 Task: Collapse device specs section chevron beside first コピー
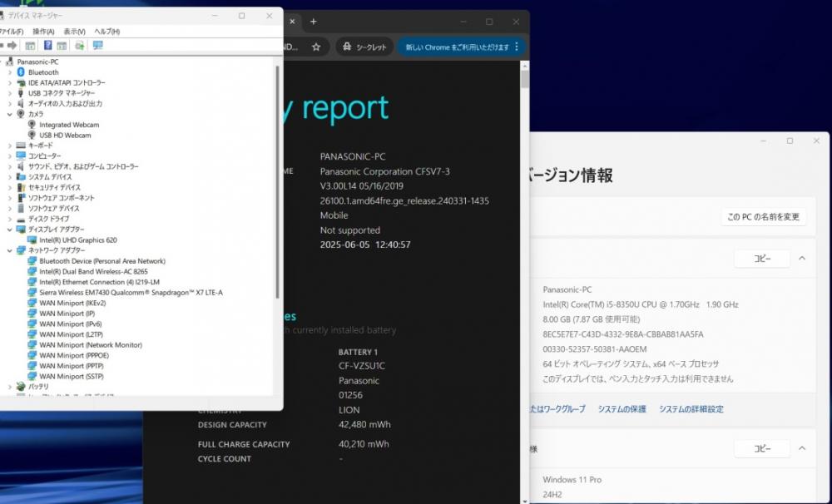tap(802, 259)
